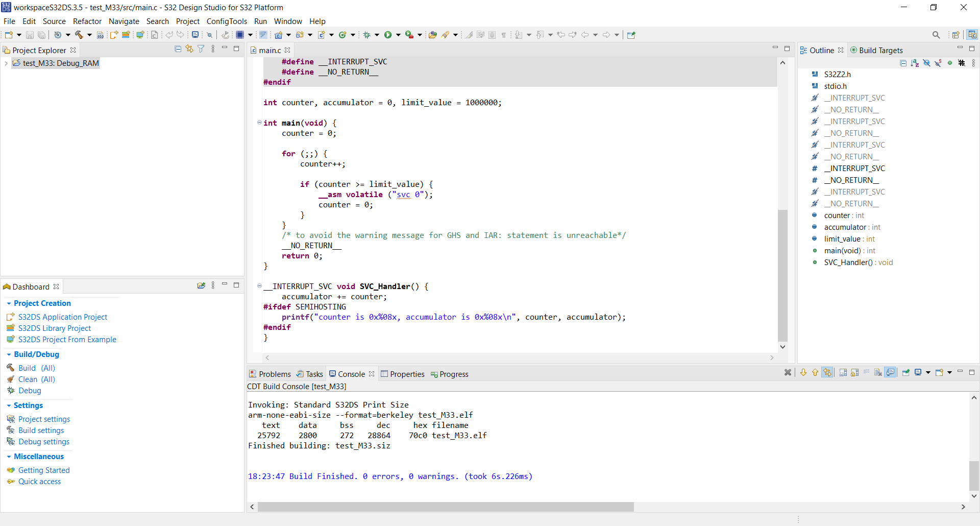Click Display Selected Console monitor icon

click(x=918, y=372)
